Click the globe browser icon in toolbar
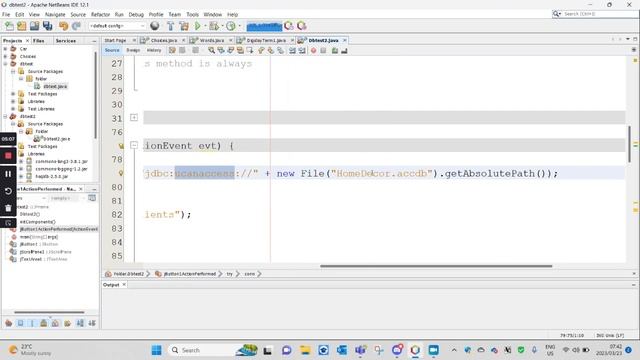This screenshot has height=360, width=640. point(155,26)
